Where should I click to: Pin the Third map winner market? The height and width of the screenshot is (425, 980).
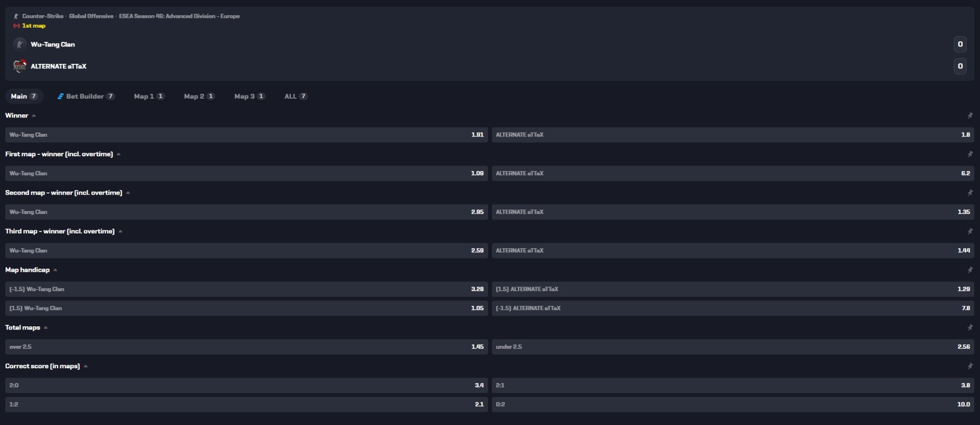click(x=970, y=231)
